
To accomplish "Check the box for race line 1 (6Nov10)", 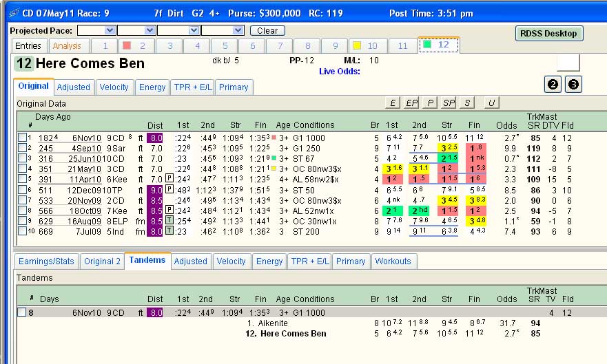I will (22, 137).
